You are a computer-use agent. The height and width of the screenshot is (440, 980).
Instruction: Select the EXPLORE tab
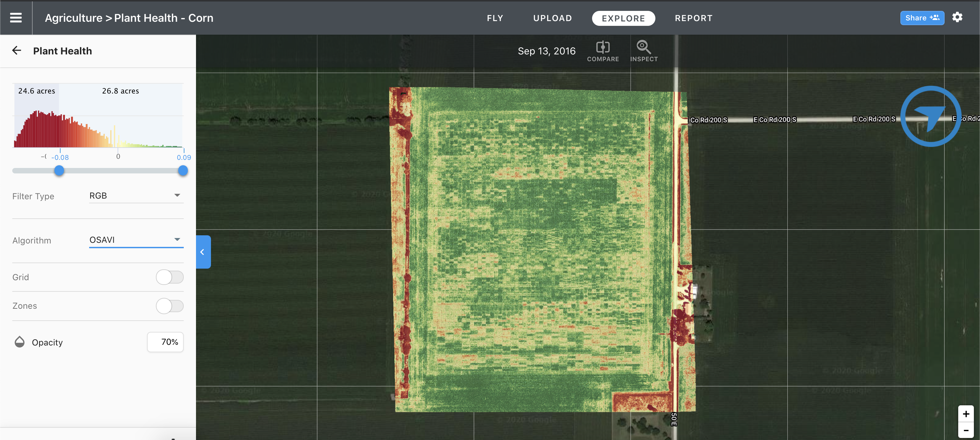(623, 18)
